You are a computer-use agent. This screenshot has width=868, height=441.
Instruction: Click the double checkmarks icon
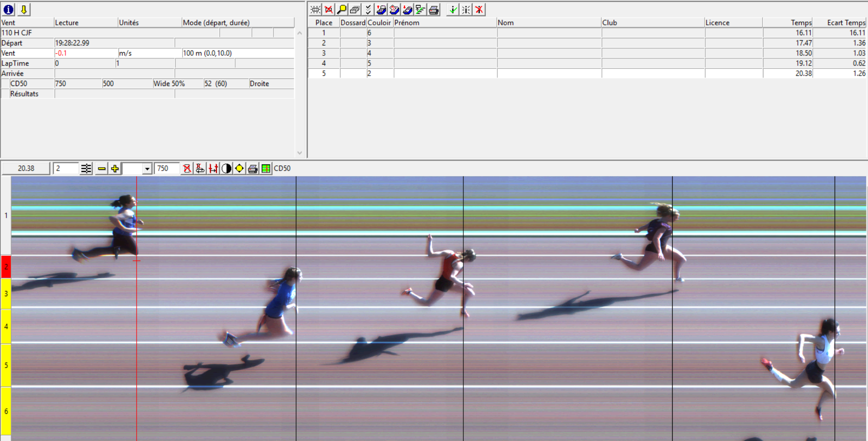[368, 10]
